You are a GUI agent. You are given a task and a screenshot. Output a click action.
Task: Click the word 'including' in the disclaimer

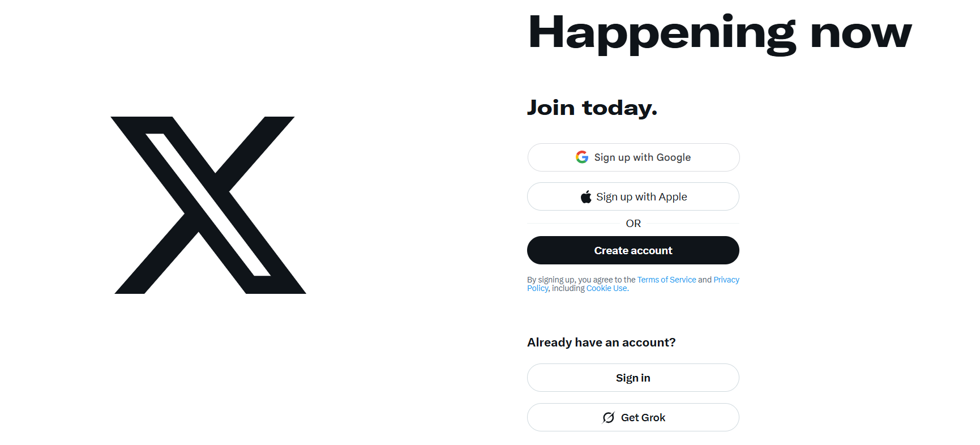point(568,288)
